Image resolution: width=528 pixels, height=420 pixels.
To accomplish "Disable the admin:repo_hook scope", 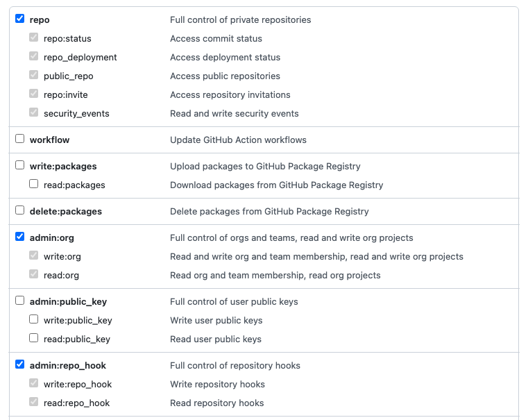I will pyautogui.click(x=20, y=364).
